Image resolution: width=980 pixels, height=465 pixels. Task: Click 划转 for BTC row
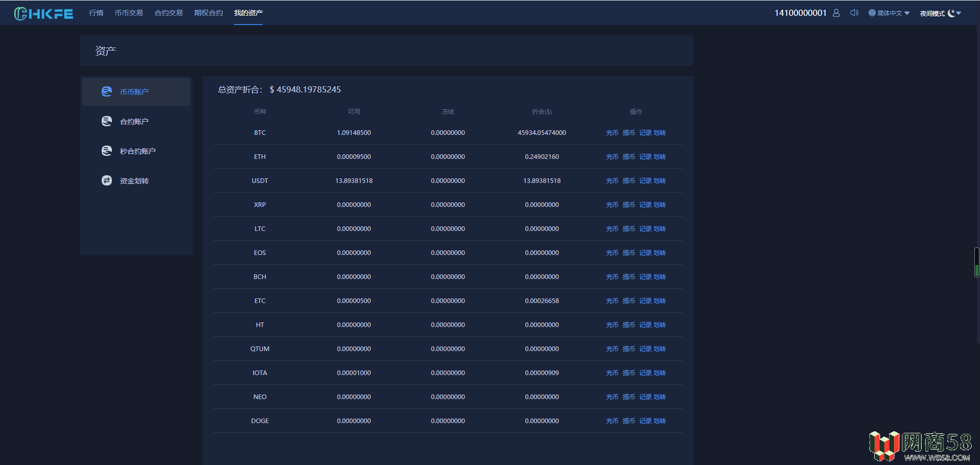click(x=660, y=133)
